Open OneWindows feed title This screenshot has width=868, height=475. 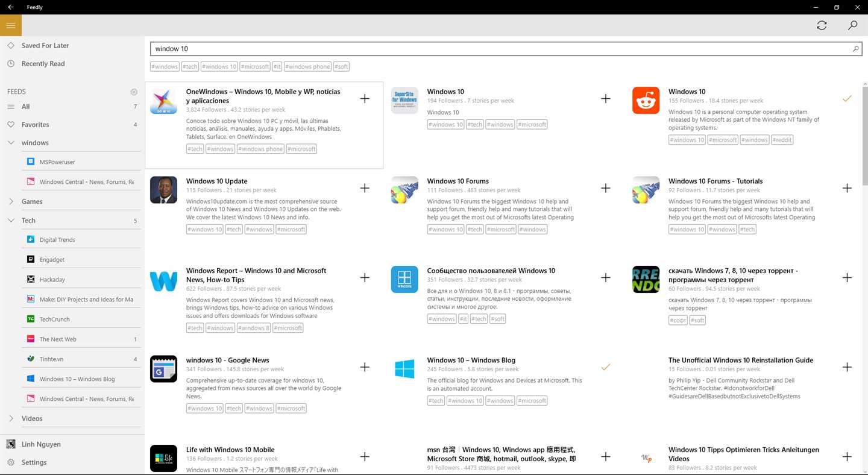click(263, 96)
